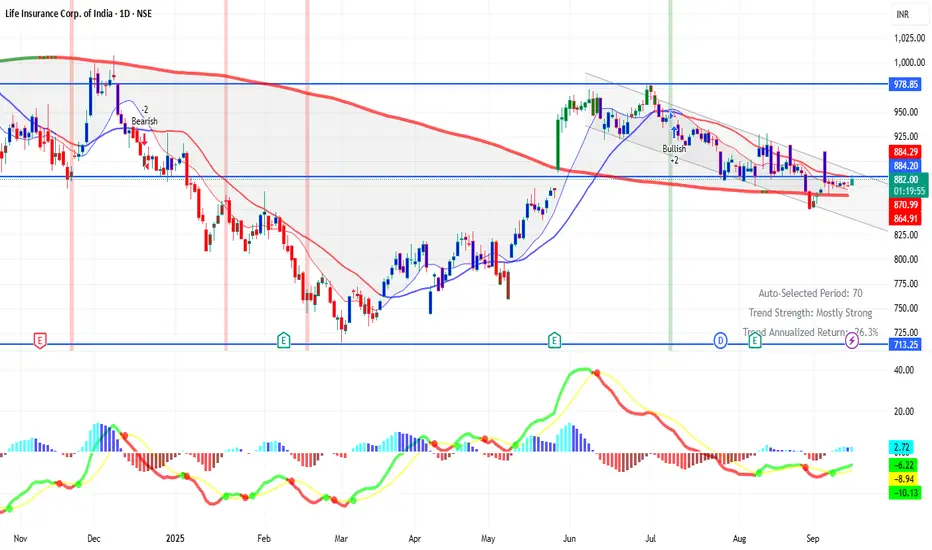Click the red 870.99 price label
The height and width of the screenshot is (550, 932).
click(905, 205)
